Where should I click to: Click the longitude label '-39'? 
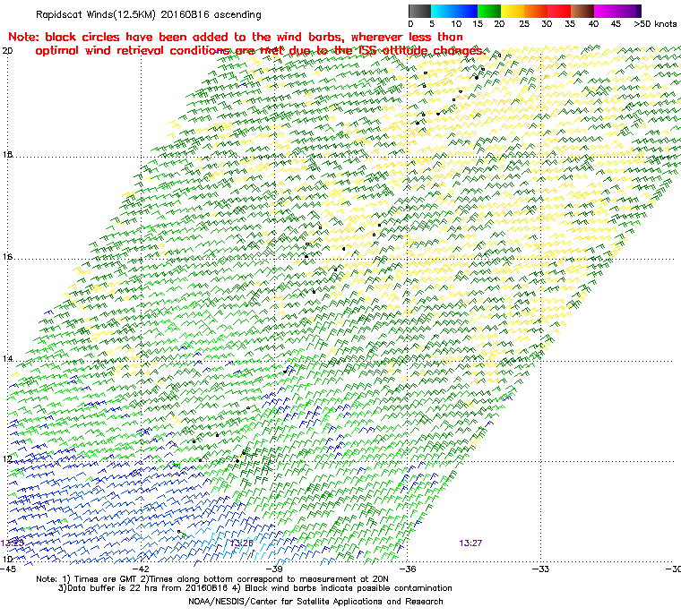pyautogui.click(x=274, y=569)
